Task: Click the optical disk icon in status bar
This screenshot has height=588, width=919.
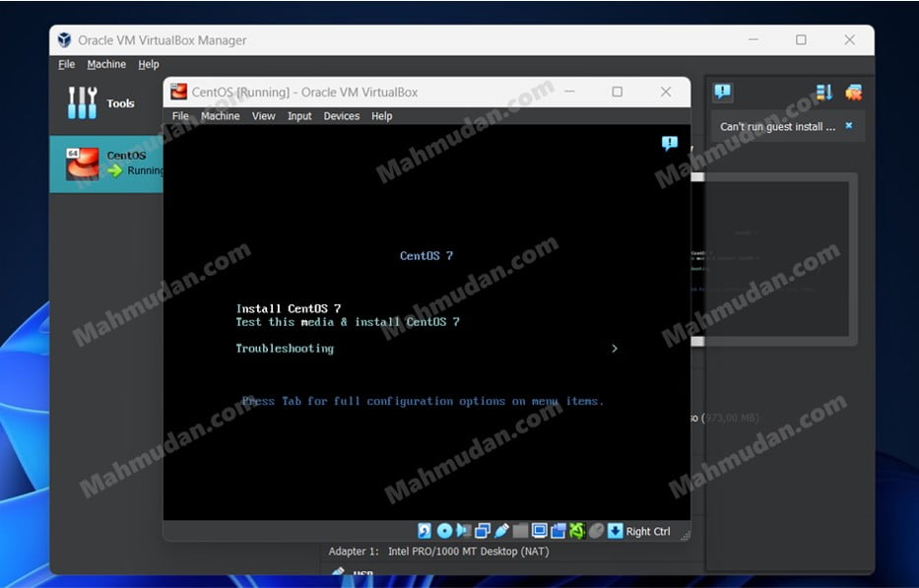Action: point(444,531)
